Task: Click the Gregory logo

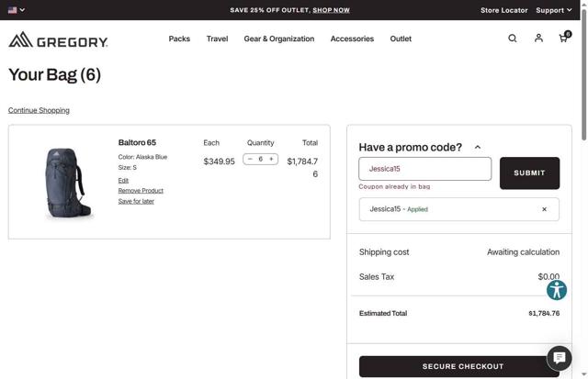Action: click(x=58, y=39)
